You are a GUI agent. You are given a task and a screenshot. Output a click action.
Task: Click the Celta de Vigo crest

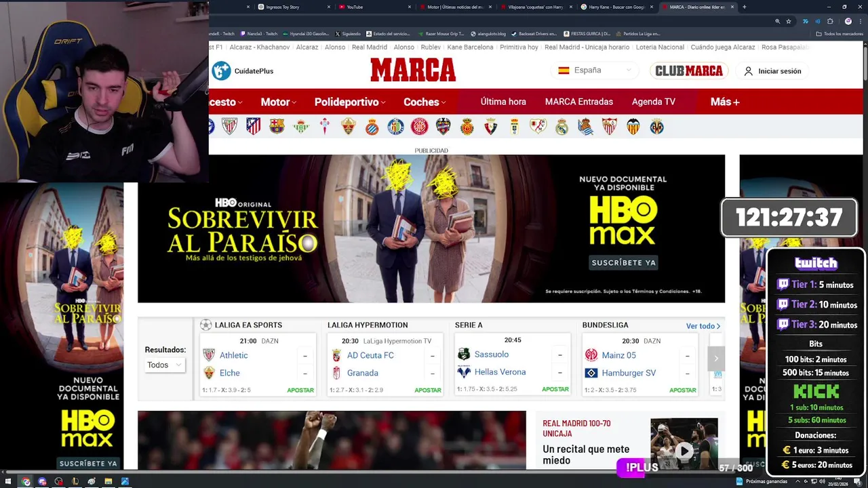click(x=324, y=127)
